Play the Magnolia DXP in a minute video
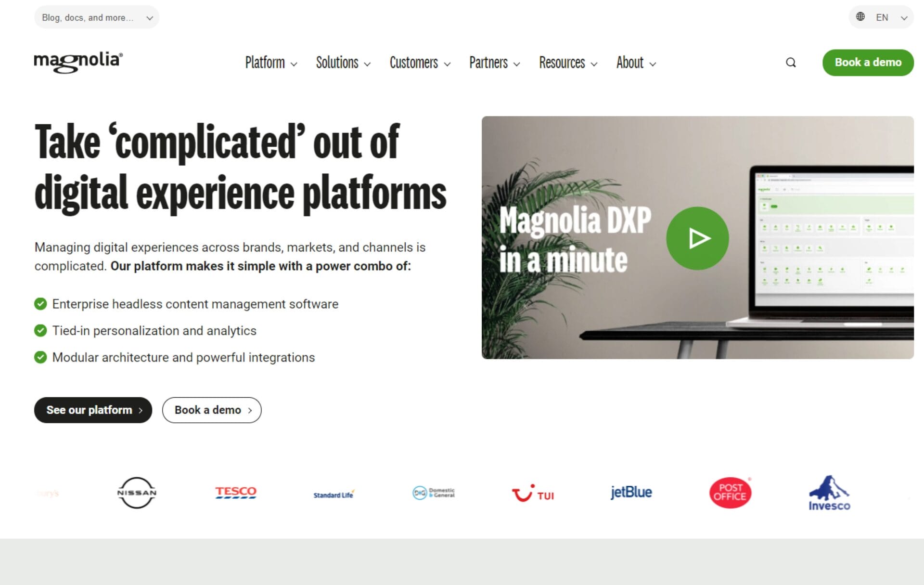The image size is (924, 585). click(x=697, y=238)
